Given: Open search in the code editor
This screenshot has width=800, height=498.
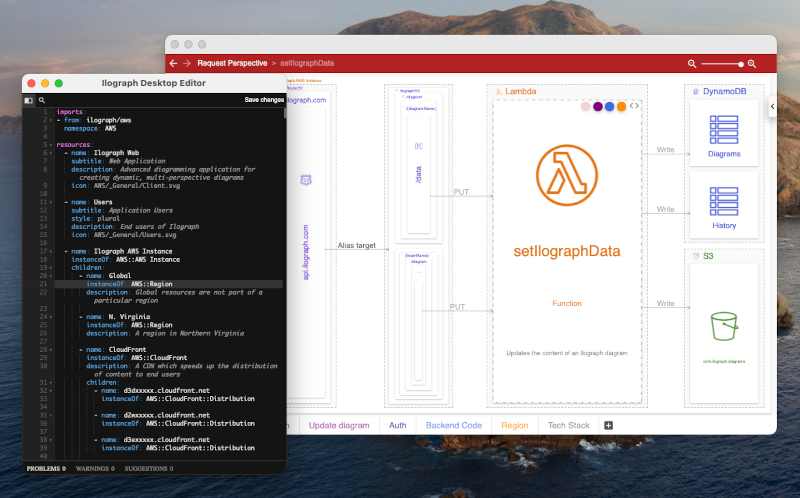Looking at the screenshot, I should [41, 100].
